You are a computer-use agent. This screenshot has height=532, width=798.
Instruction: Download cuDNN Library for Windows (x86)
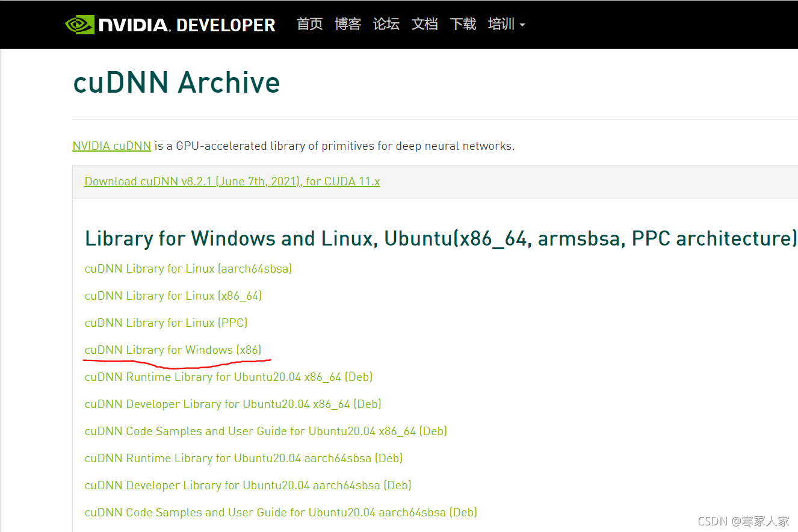tap(173, 350)
